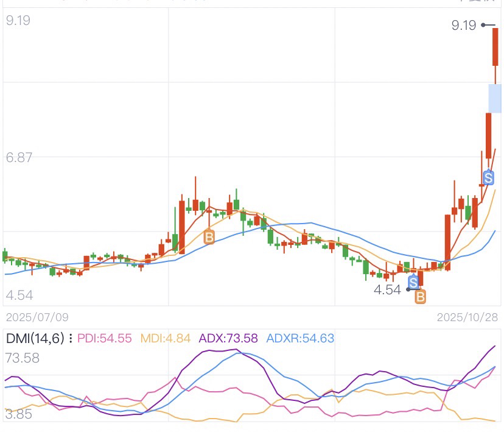Click the 9.19 high price annotation by the last candle
The image size is (504, 432).
pos(464,25)
